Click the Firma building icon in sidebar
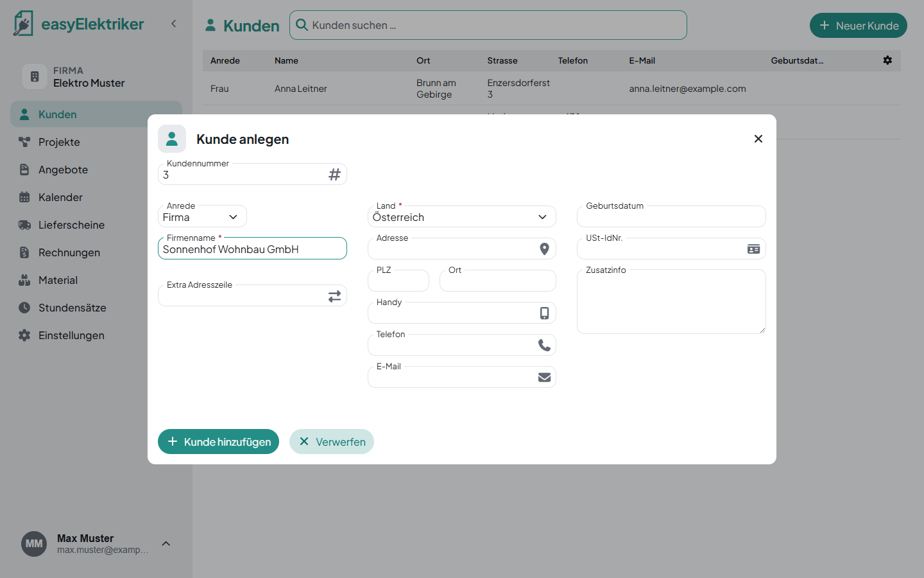The height and width of the screenshot is (578, 924). 35,76
